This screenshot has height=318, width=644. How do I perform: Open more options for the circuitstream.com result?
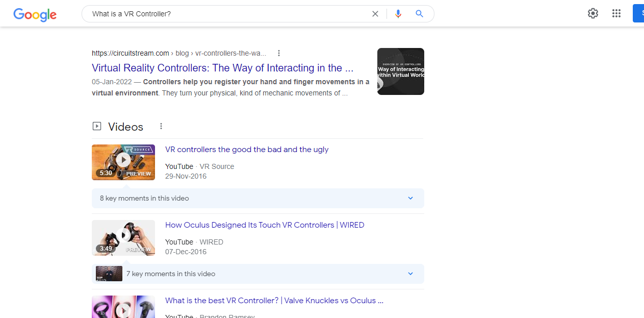click(279, 53)
